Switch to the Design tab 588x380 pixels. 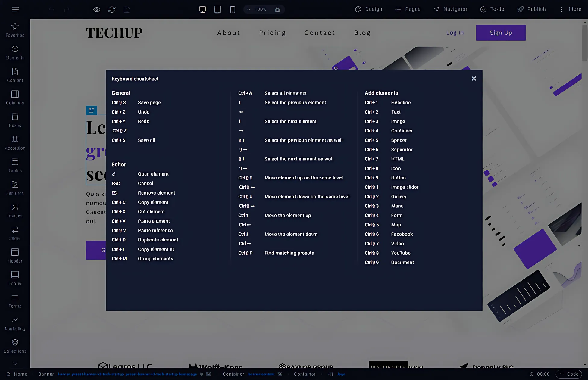368,9
